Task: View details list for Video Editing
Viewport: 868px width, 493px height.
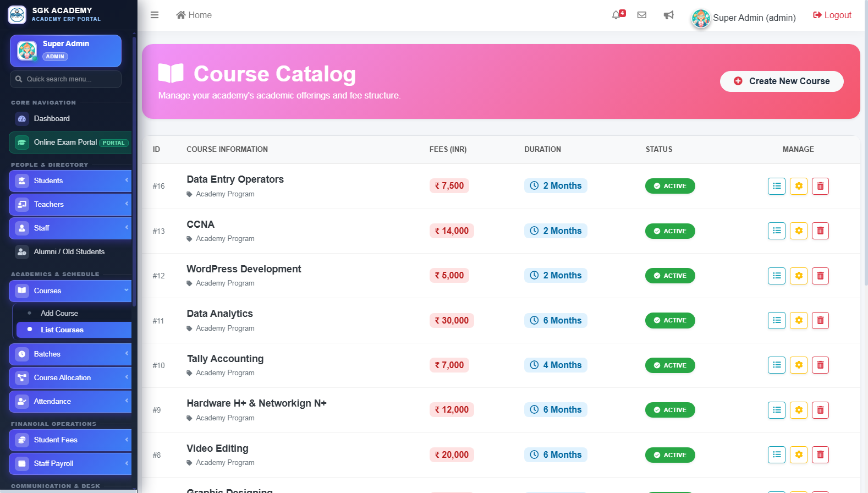Action: pyautogui.click(x=777, y=454)
